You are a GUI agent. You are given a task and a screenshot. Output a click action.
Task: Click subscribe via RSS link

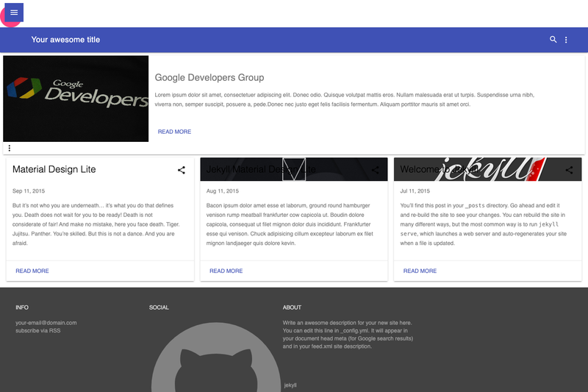click(x=38, y=330)
